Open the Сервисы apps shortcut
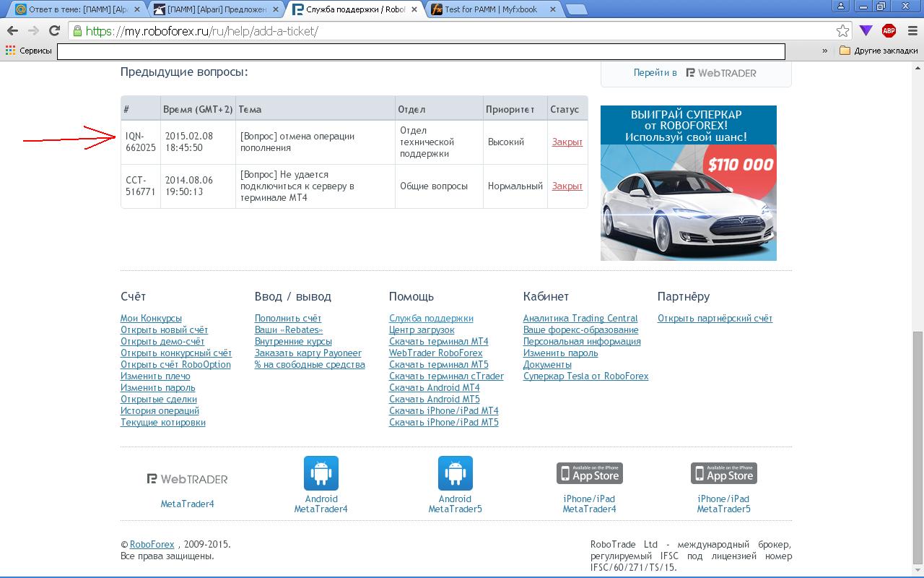Screen dimensions: 924x578 coord(29,51)
